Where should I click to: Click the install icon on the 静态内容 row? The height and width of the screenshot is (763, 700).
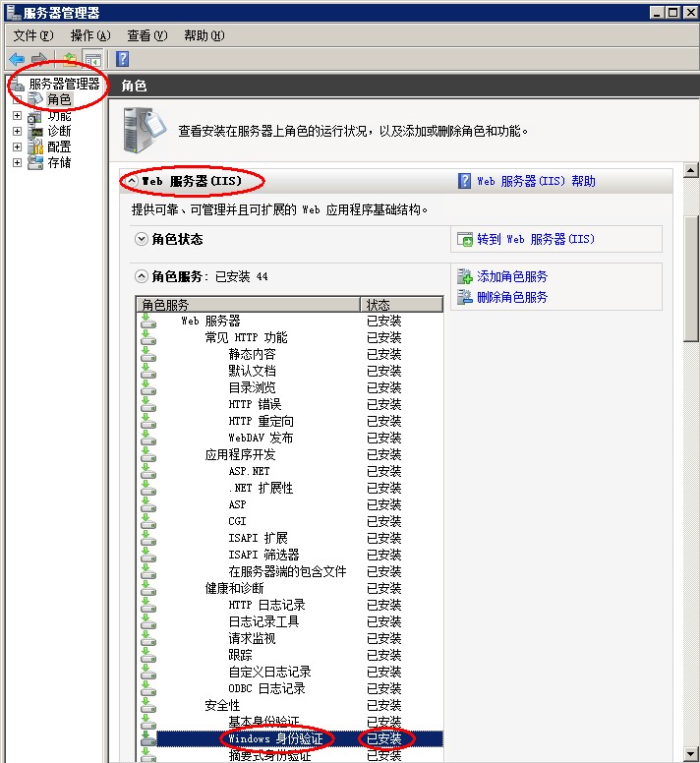pyautogui.click(x=147, y=354)
